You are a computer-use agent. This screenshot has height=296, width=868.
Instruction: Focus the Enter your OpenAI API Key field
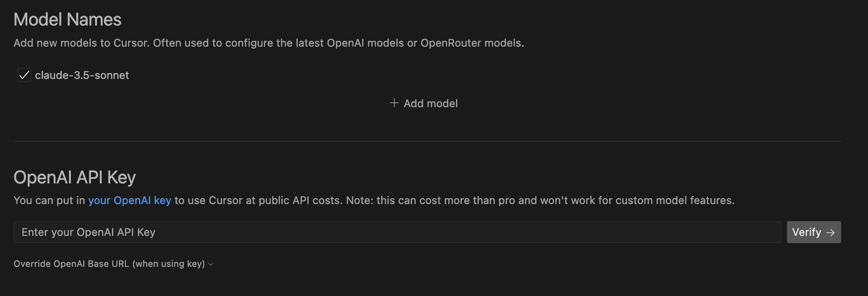click(397, 232)
